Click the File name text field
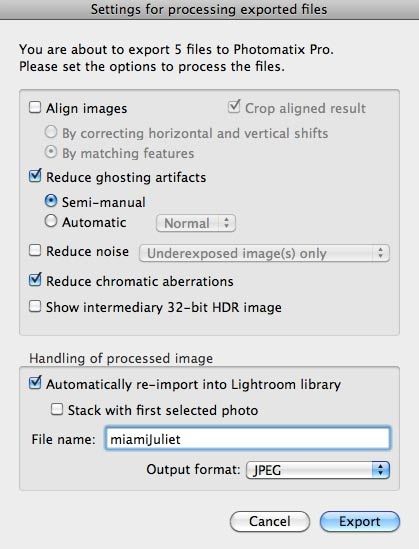 pyautogui.click(x=247, y=438)
